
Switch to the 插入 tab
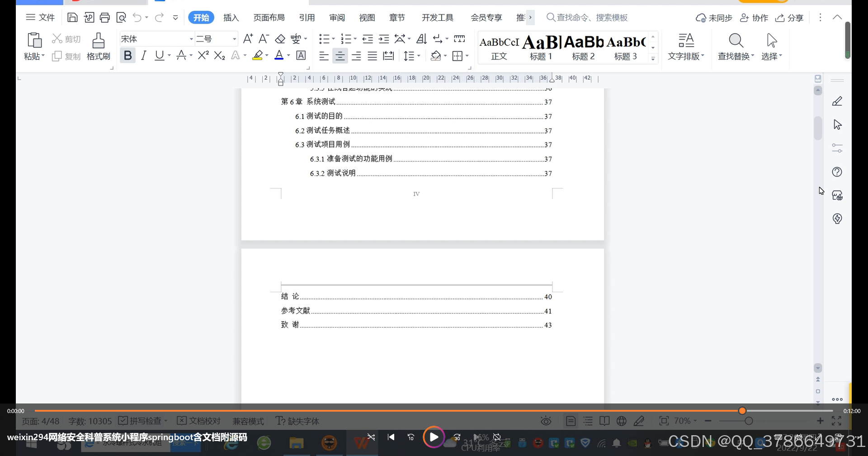click(x=231, y=17)
